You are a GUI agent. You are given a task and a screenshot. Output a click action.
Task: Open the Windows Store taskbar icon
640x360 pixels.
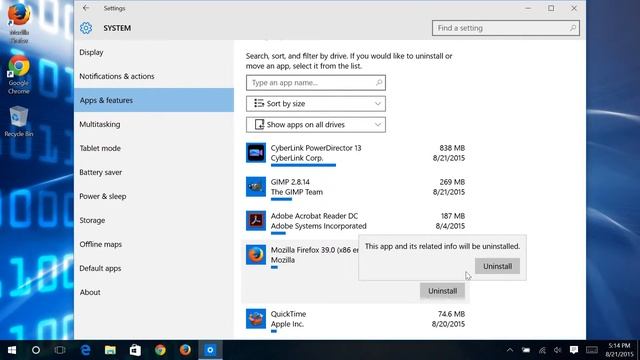coord(135,350)
